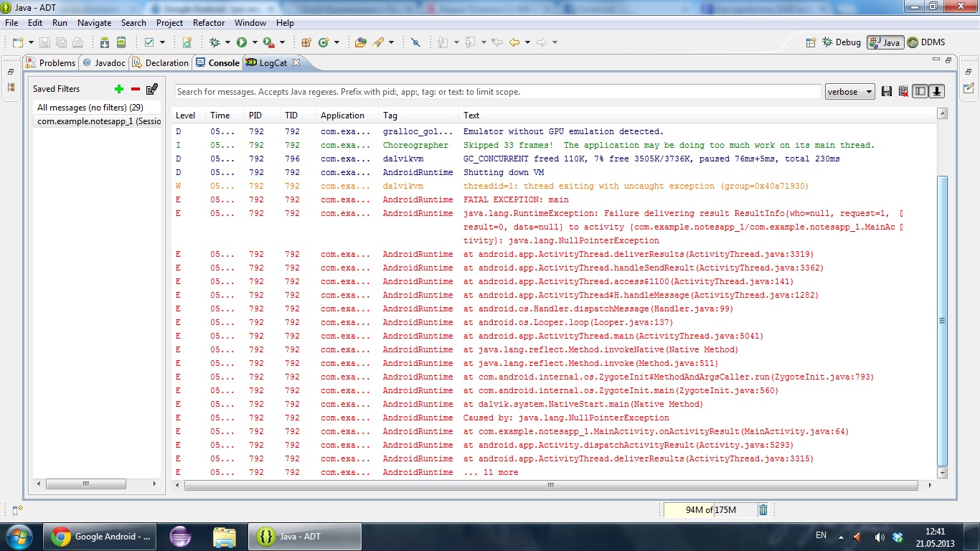Screen dimensions: 980x551
Task: Expand the Debug button dropdown arrow
Action: tap(226, 42)
